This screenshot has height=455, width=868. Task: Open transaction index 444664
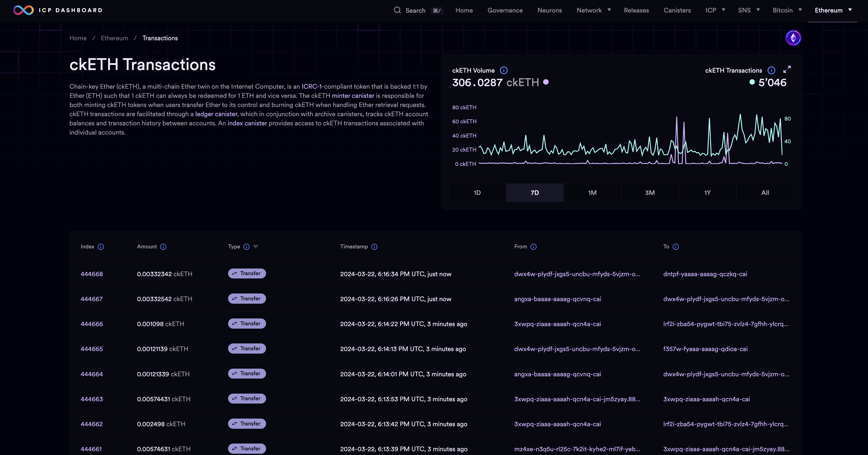92,374
